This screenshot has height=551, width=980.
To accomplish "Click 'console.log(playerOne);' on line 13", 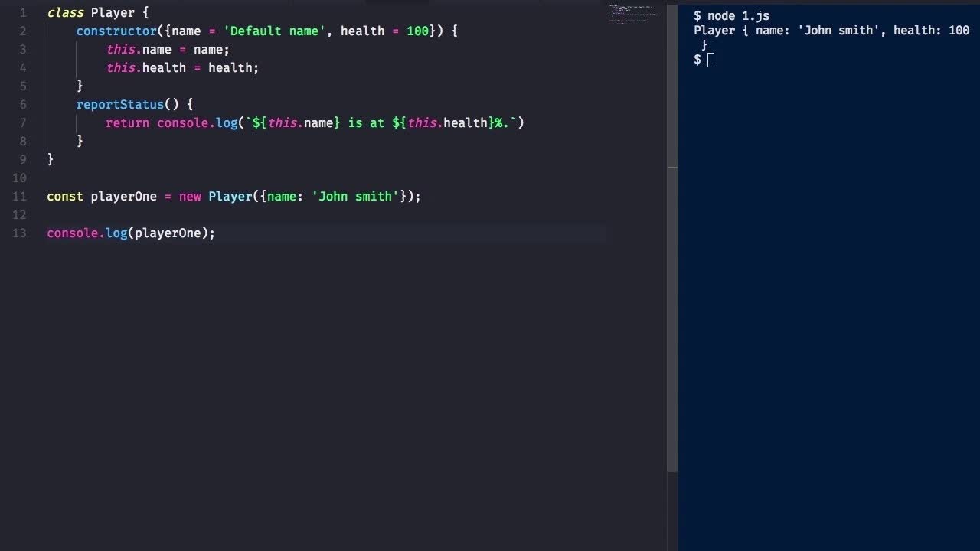I will click(x=131, y=233).
